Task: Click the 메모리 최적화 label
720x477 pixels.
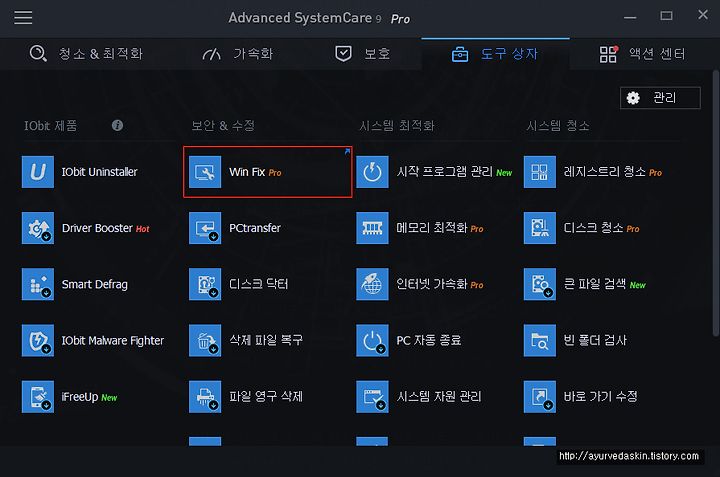Action: point(432,228)
